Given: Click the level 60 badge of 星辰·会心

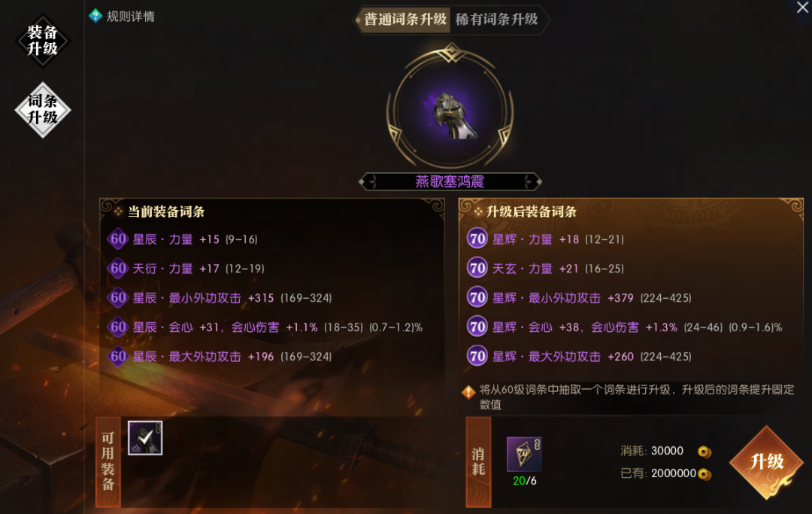Looking at the screenshot, I should point(117,327).
